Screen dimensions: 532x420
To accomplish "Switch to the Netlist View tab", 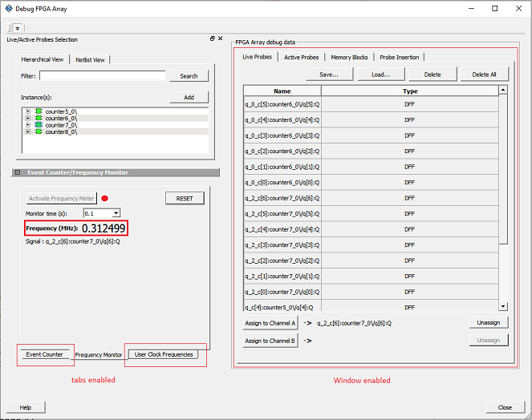I will click(90, 60).
